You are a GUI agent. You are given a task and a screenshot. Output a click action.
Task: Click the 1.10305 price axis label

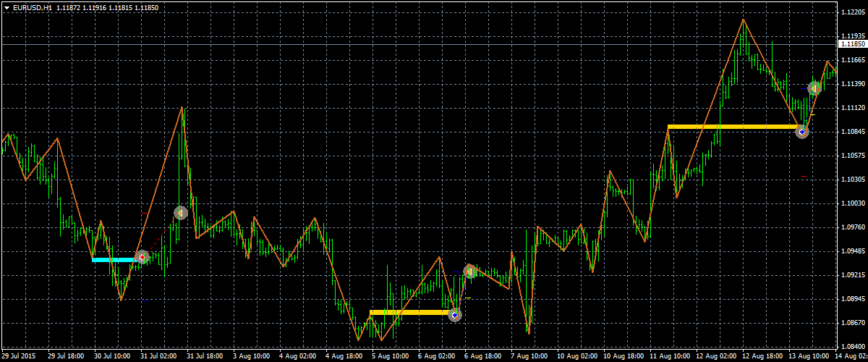coord(854,180)
